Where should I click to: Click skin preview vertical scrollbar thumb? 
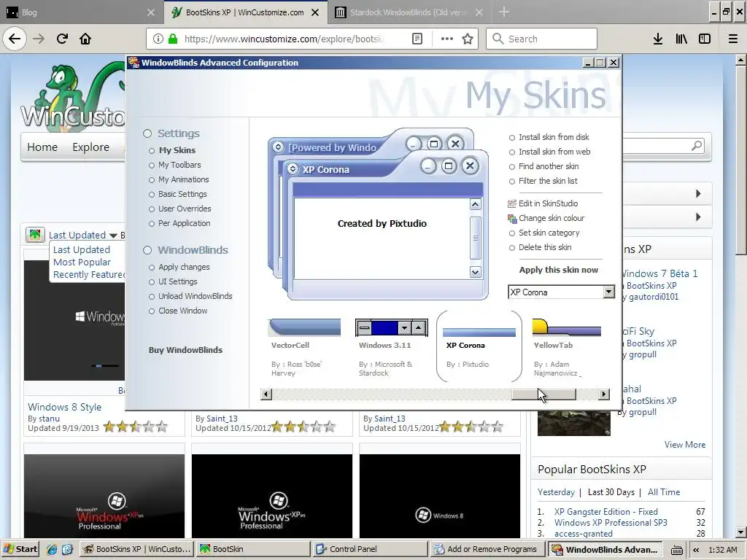pyautogui.click(x=475, y=238)
